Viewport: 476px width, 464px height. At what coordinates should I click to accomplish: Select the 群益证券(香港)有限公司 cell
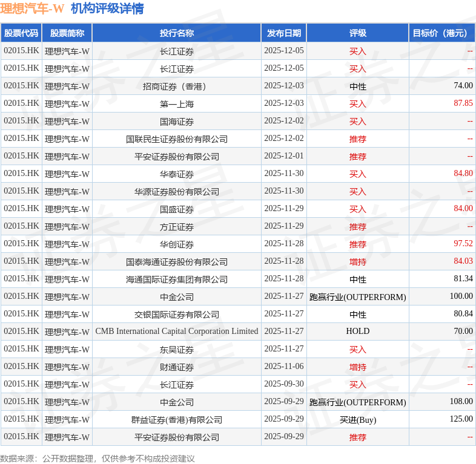(177, 420)
